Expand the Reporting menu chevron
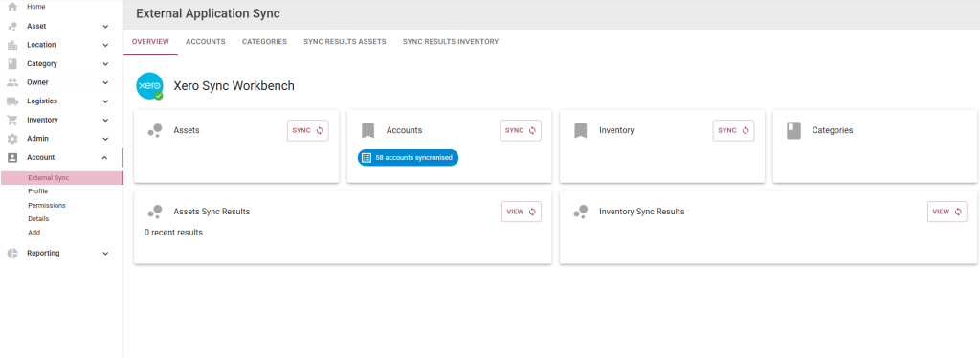980x358 pixels. (105, 253)
